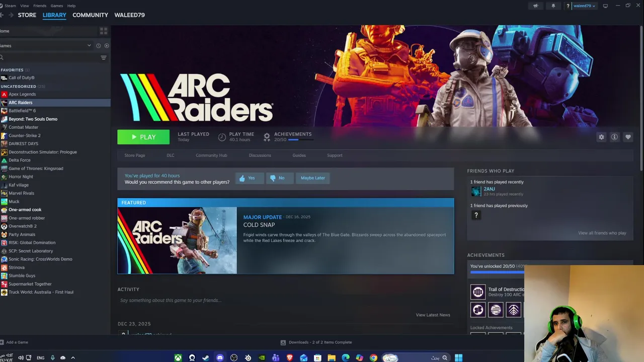Open the Steam taskbar icon

pos(206,358)
